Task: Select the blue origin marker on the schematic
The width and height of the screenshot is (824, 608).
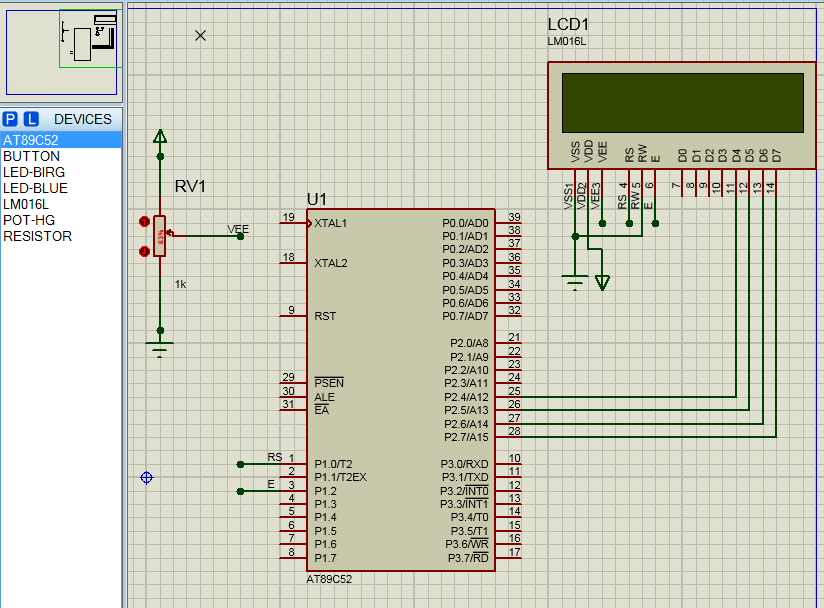Action: (x=146, y=478)
